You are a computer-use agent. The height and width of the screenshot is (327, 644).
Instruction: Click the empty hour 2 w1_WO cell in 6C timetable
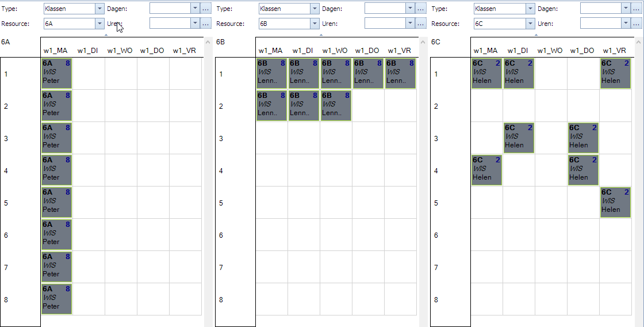(551, 106)
